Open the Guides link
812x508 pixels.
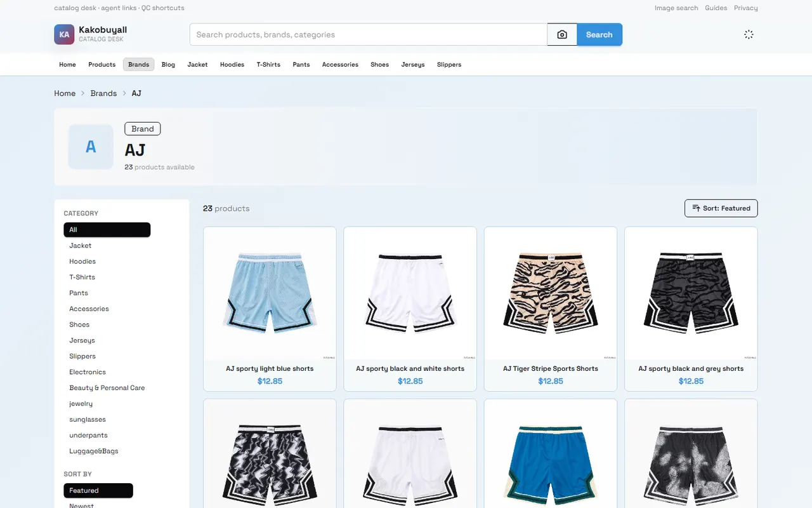tap(716, 8)
